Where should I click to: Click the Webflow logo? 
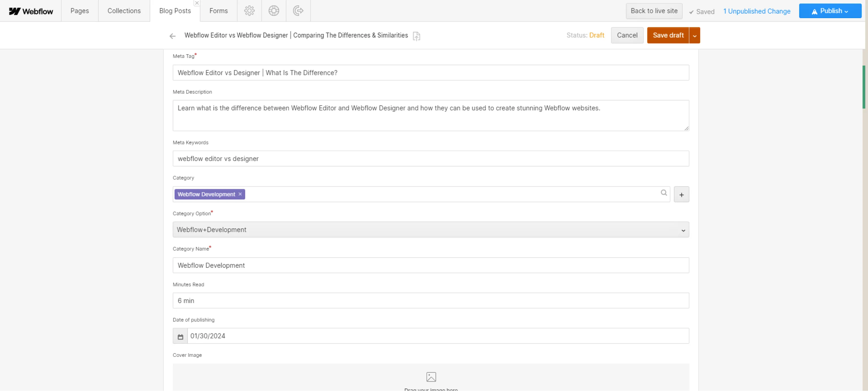[x=31, y=11]
